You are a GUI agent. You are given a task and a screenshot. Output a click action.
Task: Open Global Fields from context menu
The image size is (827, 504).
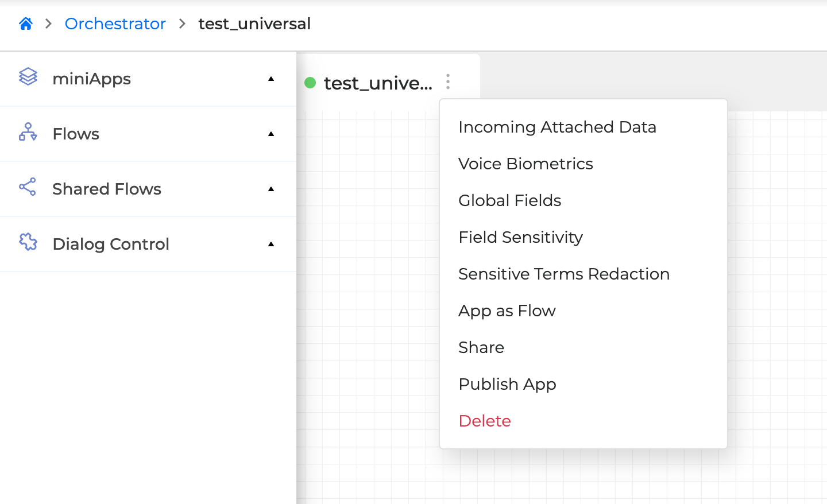coord(509,200)
